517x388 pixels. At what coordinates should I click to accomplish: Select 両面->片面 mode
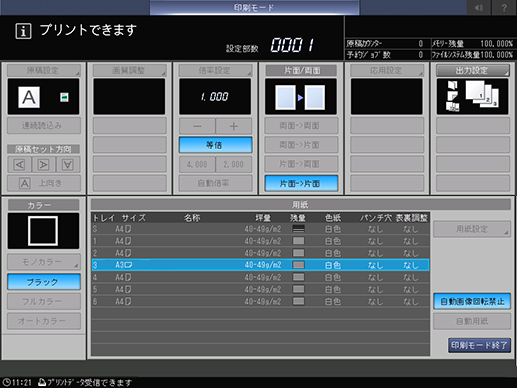(x=301, y=145)
